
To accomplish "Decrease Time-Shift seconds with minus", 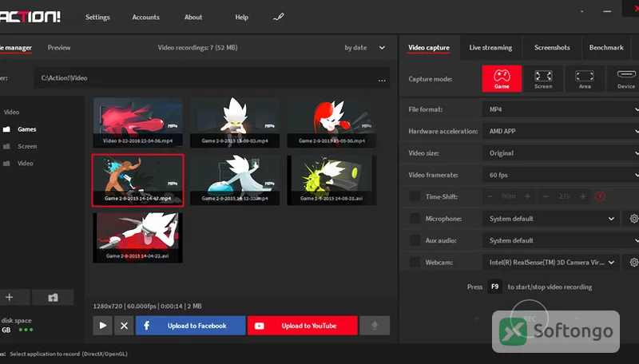I will click(546, 196).
